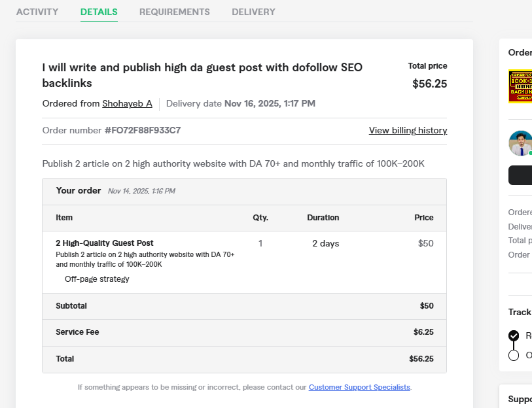Switch to the Details tab
The image size is (532, 408).
tap(99, 12)
